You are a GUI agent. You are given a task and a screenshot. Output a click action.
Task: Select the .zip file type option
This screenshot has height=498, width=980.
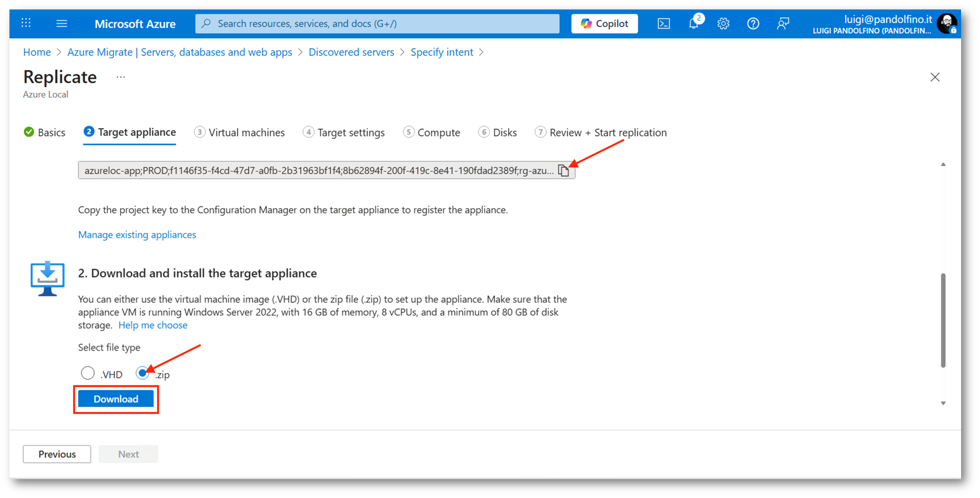coord(142,373)
